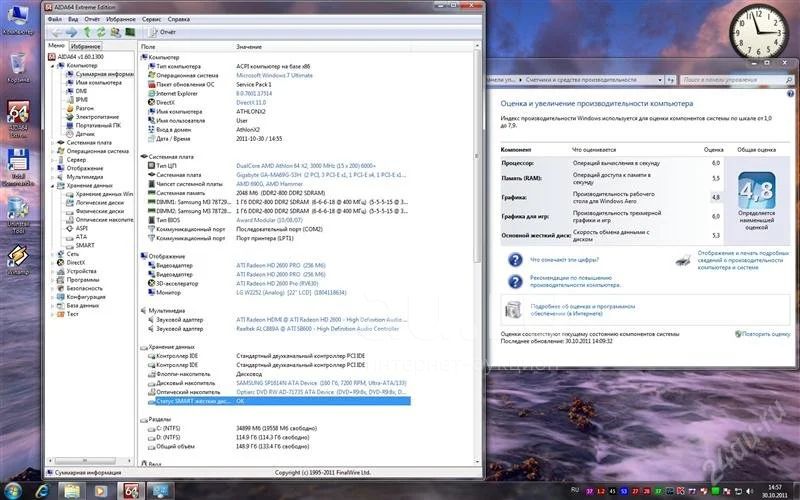Open the Gigabyte GA-MA69G-S3H motherboard link
The height and width of the screenshot is (500, 800).
pyautogui.click(x=321, y=175)
